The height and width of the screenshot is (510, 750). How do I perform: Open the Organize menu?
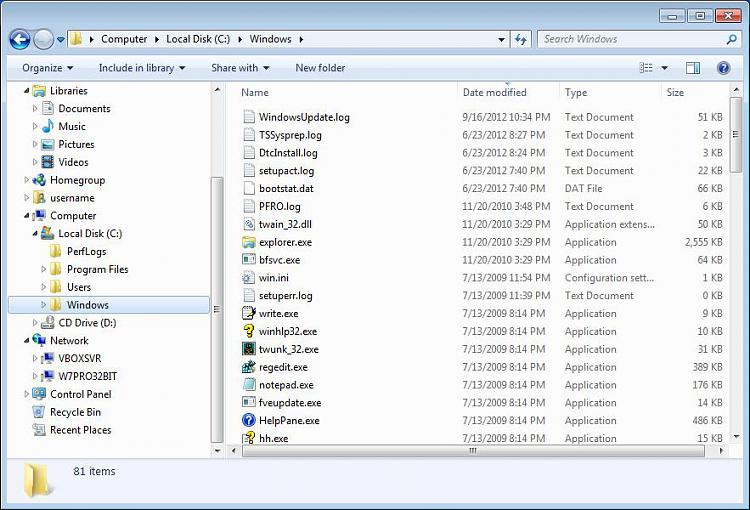(x=47, y=68)
